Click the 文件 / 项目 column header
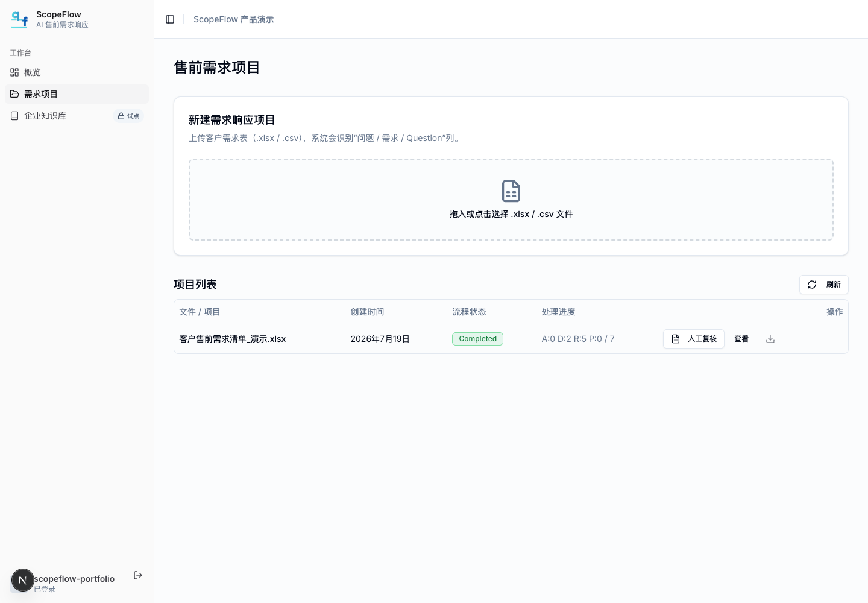Screen dimensions: 868x603 click(x=200, y=312)
